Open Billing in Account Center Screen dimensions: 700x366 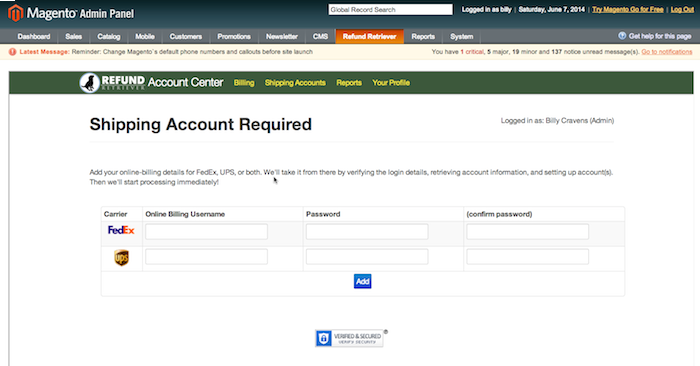[x=244, y=83]
